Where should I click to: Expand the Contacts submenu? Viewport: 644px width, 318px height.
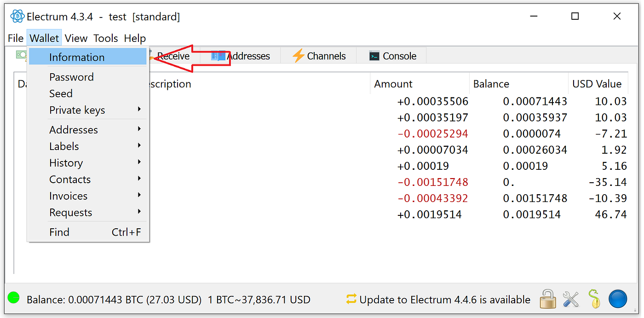pos(88,179)
